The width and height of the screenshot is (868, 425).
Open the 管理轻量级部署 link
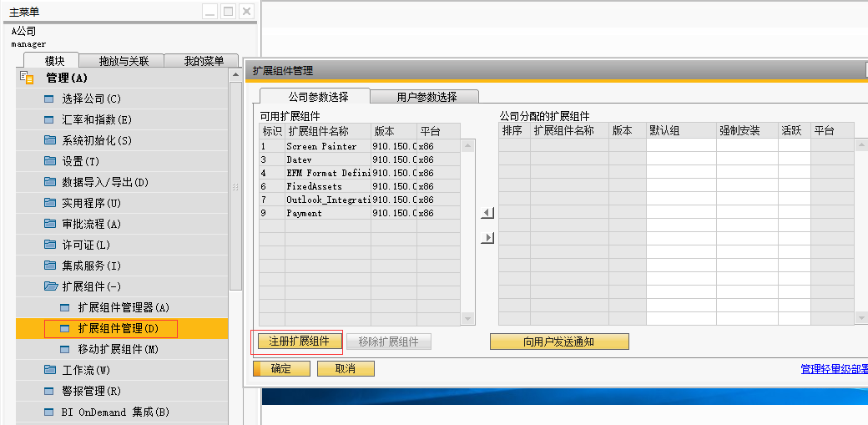tap(834, 369)
